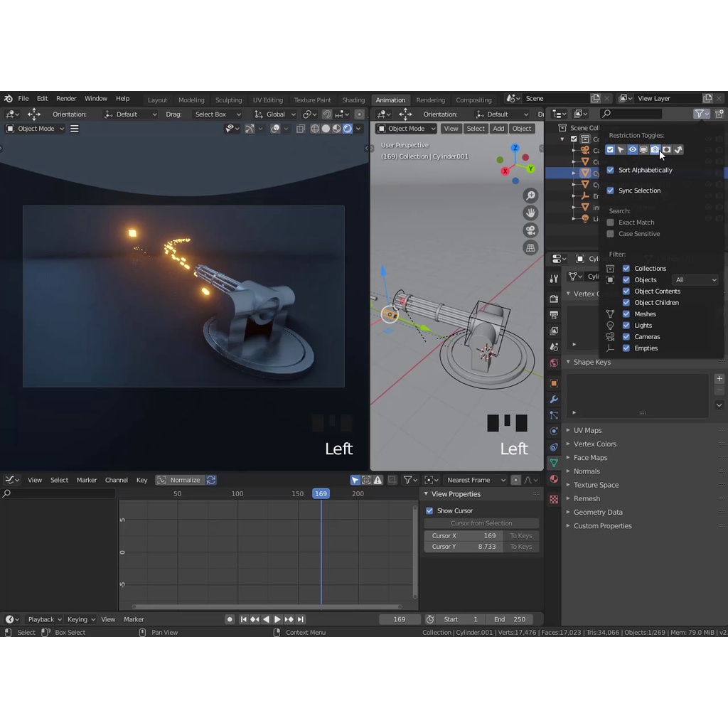Disable the Sync Selection checkbox

tap(610, 191)
